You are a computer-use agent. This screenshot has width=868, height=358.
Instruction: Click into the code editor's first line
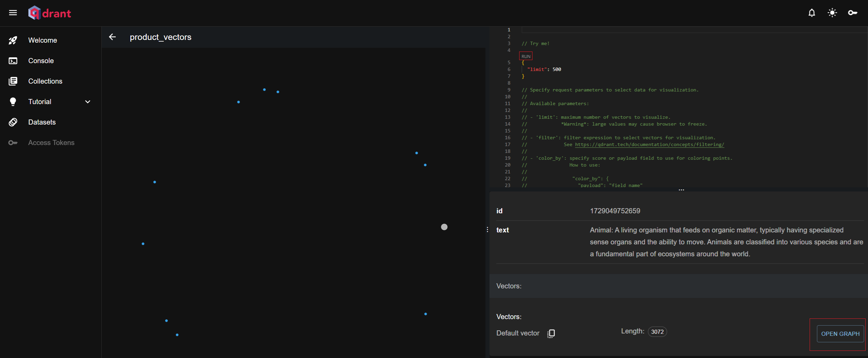[x=683, y=30]
